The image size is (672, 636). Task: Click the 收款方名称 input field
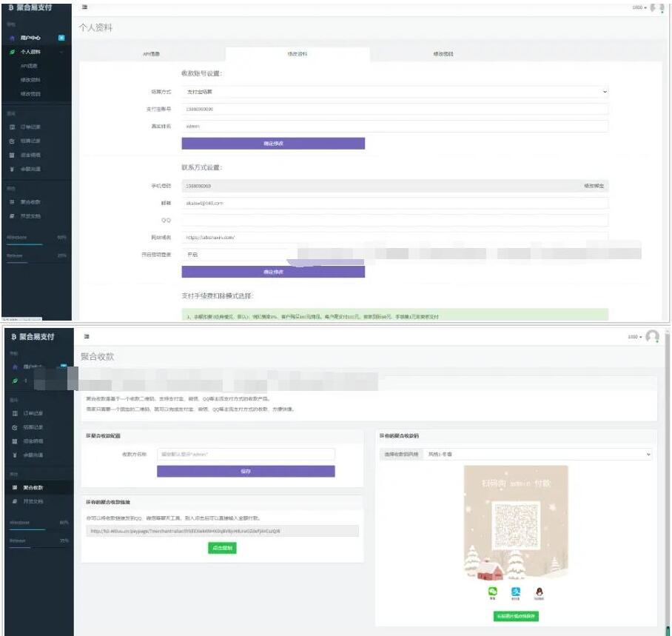pyautogui.click(x=246, y=454)
